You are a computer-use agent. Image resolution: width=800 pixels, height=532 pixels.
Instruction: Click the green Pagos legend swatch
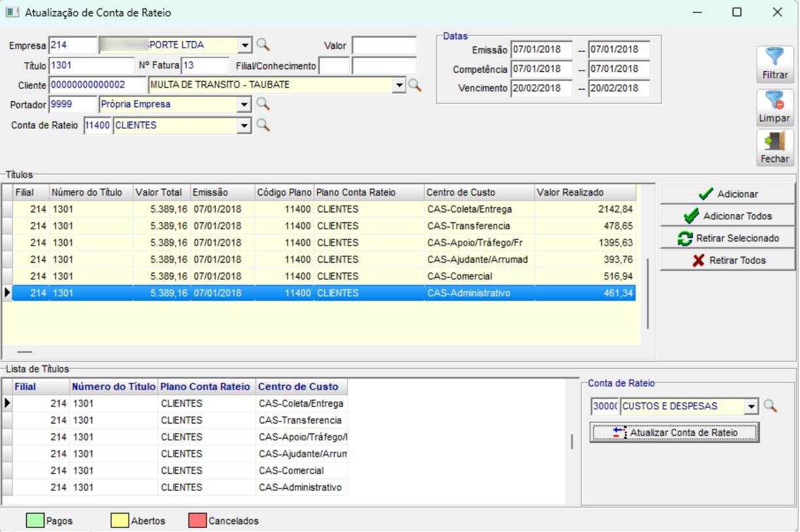(x=35, y=521)
